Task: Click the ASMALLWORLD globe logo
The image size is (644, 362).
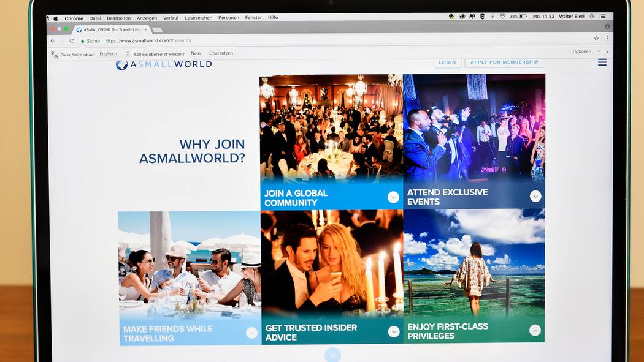Action: click(x=121, y=64)
